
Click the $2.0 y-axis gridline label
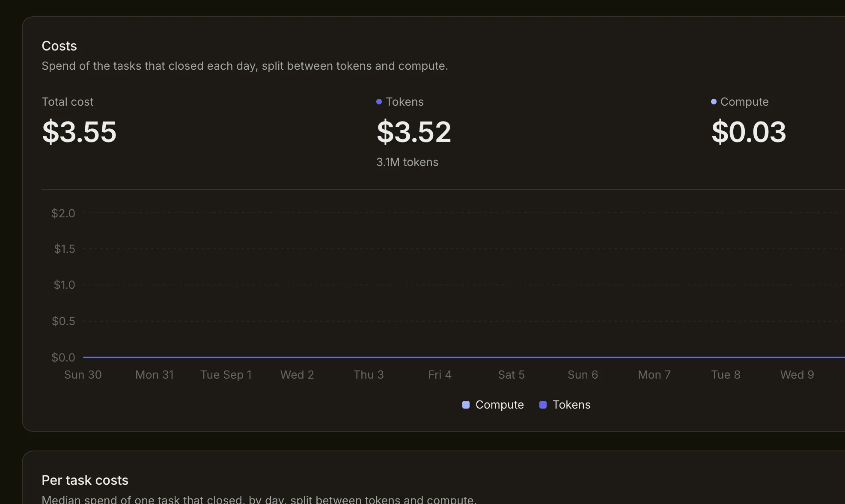pos(63,213)
